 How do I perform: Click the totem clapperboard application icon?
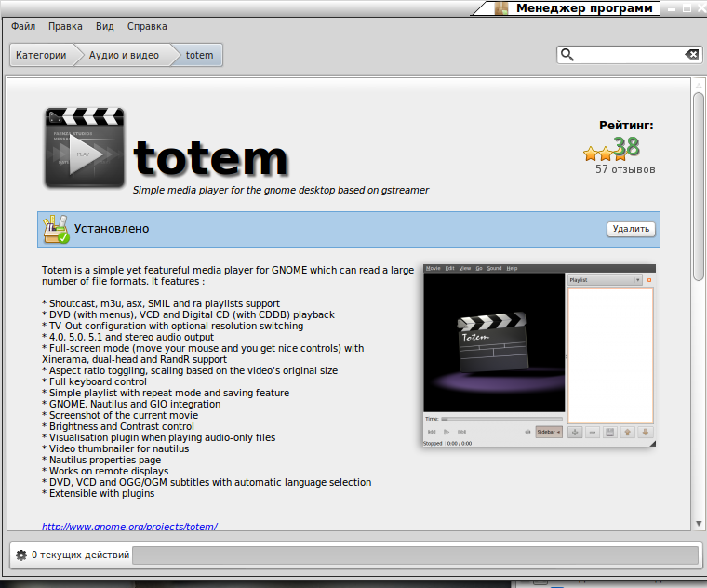(x=84, y=147)
